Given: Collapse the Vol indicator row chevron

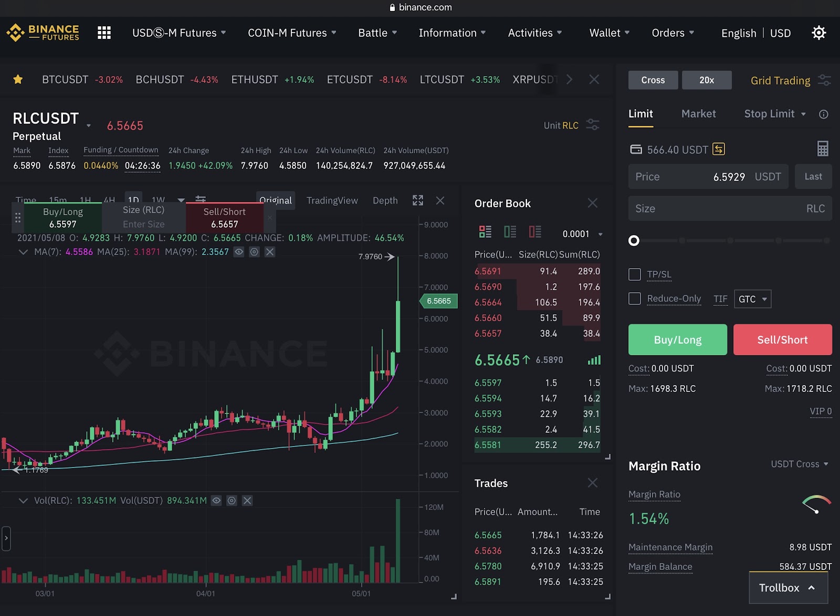Looking at the screenshot, I should 23,501.
